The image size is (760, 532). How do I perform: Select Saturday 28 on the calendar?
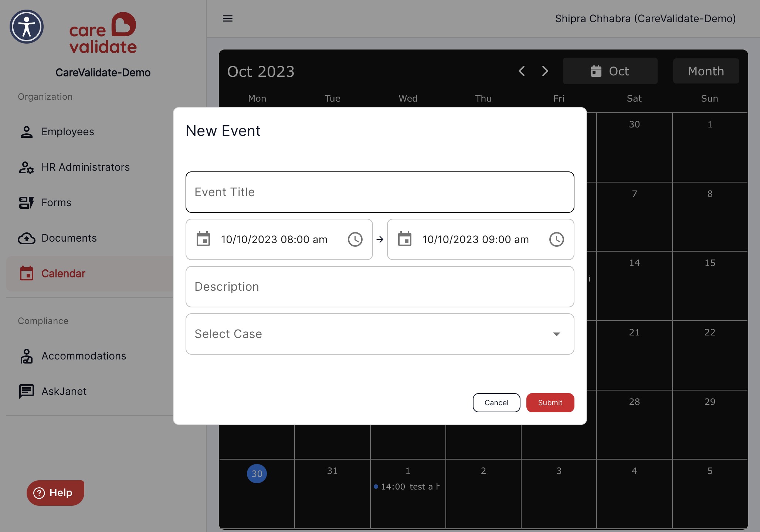(x=634, y=402)
